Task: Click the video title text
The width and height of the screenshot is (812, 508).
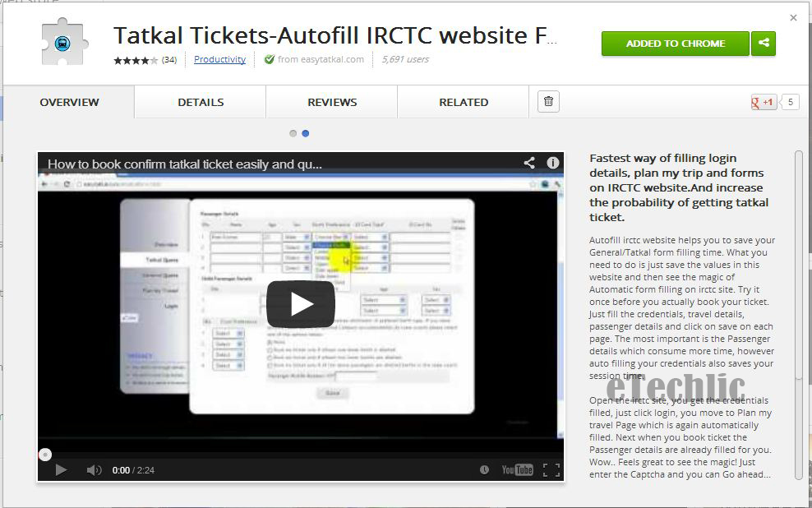Action: pyautogui.click(x=185, y=164)
